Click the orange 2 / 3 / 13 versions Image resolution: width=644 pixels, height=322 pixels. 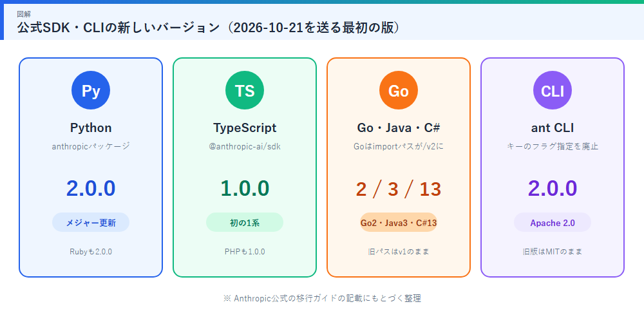399,189
